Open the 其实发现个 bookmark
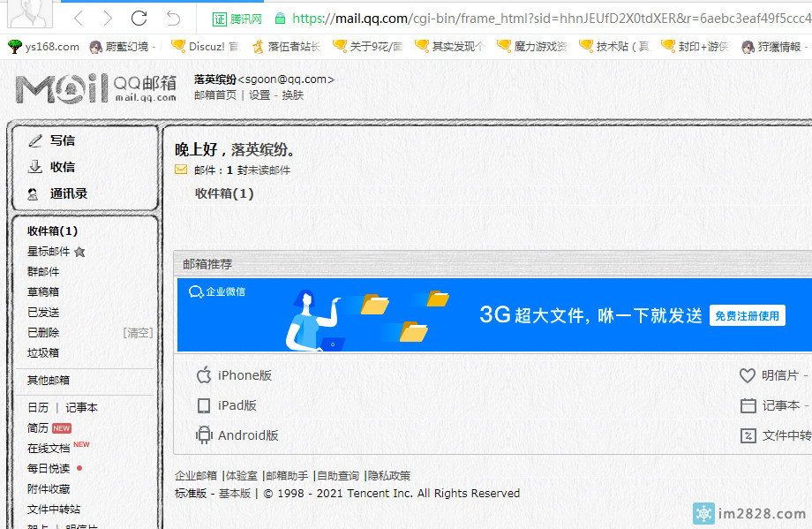The image size is (812, 529). click(449, 47)
